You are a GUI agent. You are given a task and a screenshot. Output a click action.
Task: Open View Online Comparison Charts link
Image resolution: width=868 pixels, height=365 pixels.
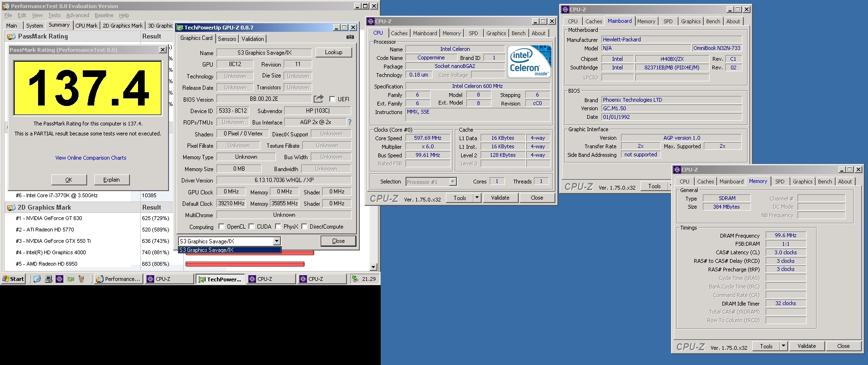(91, 158)
